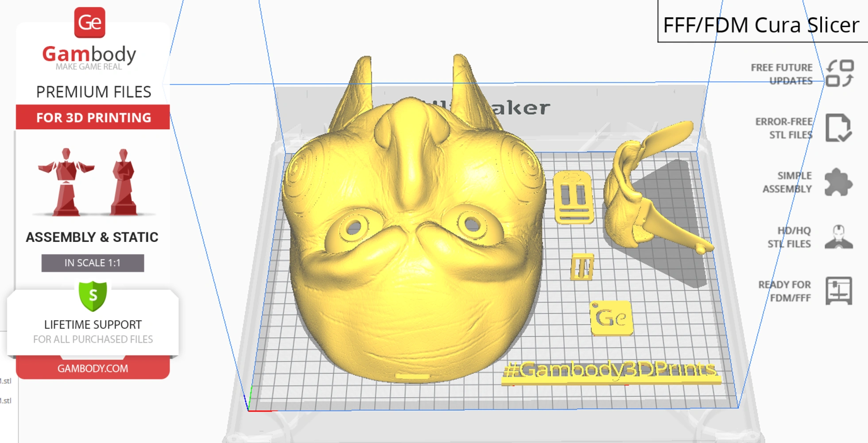Click the GAMBODY.COM button
Image resolution: width=868 pixels, height=443 pixels.
[x=92, y=368]
